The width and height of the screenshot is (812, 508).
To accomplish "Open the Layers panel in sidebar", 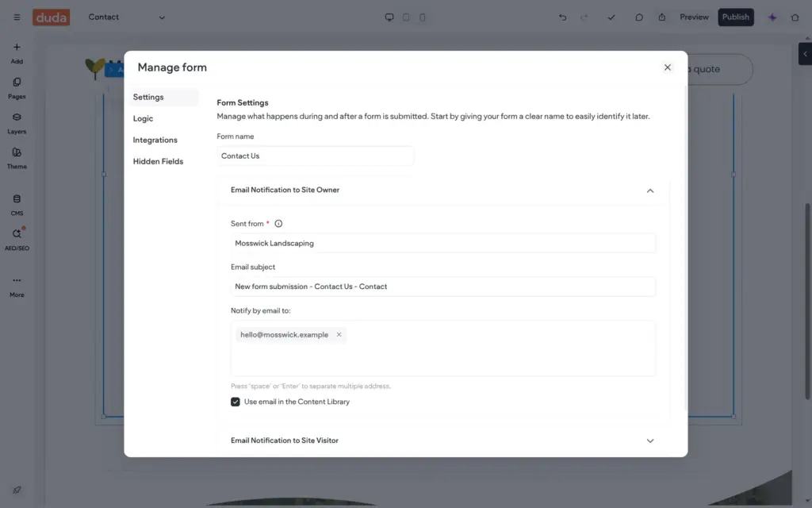I will tap(17, 124).
